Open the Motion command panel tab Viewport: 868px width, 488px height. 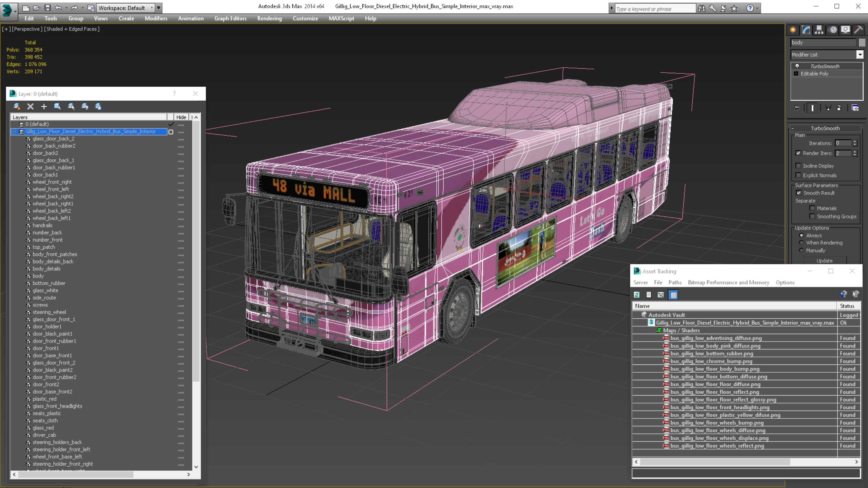pos(833,30)
